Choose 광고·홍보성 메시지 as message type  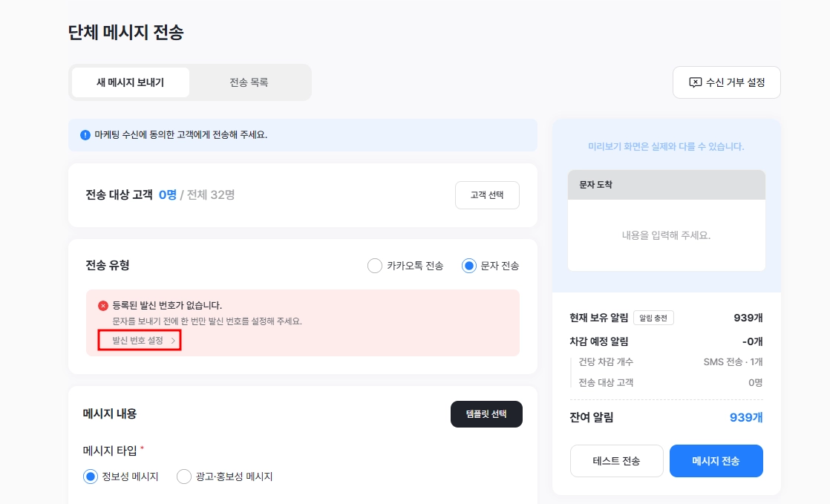click(183, 477)
